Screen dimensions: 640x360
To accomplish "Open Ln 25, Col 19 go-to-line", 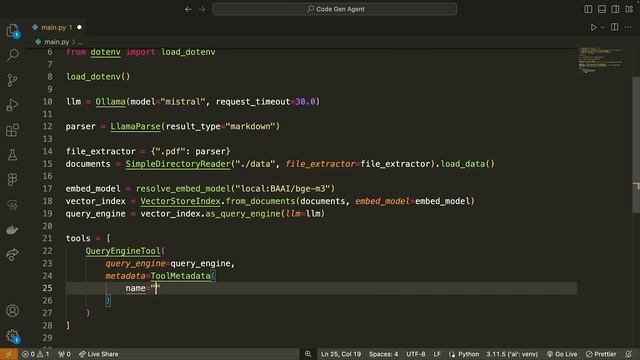I will pos(341,354).
